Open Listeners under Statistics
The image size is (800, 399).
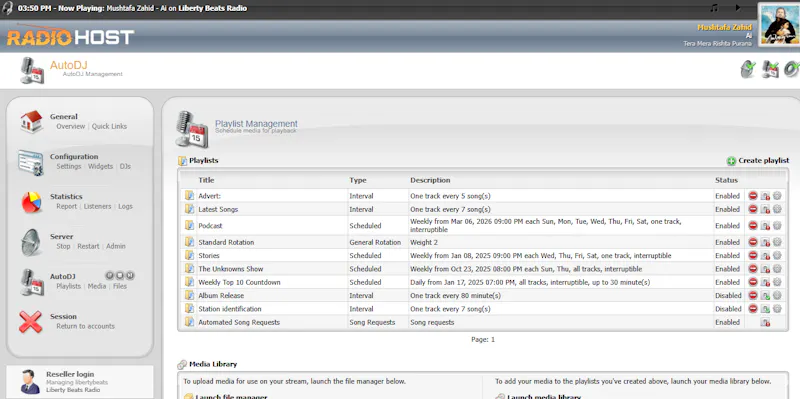[x=97, y=207]
